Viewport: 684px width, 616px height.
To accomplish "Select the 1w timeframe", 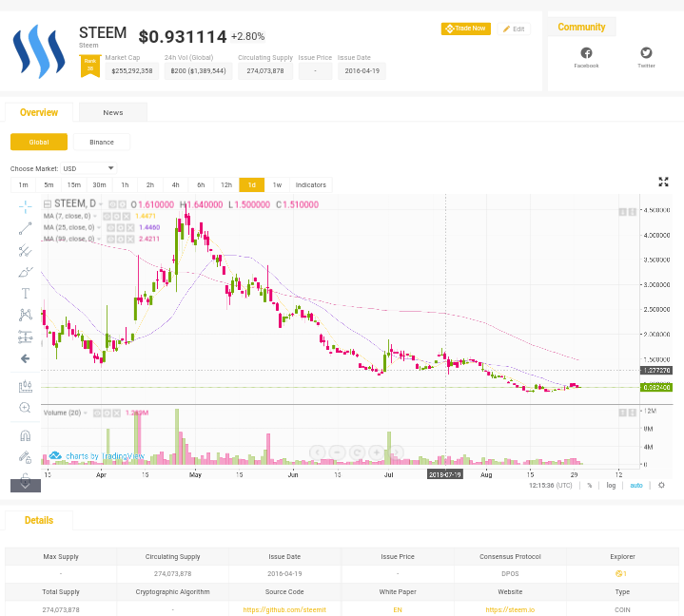I will 277,184.
